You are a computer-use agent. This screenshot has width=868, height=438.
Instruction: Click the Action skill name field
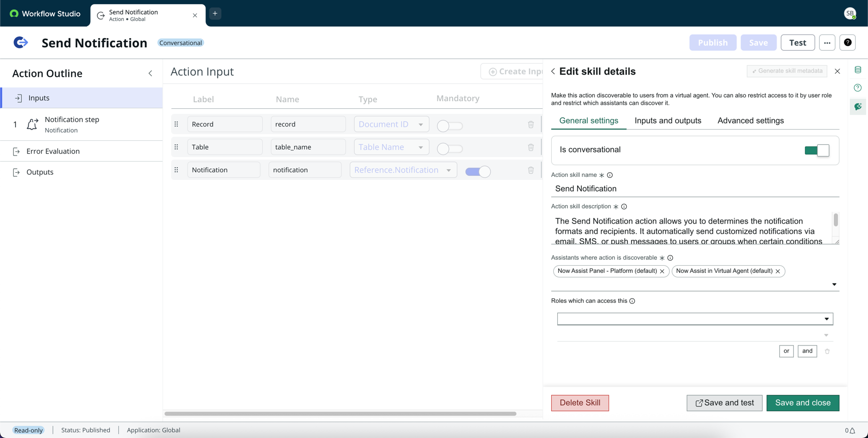coord(695,189)
